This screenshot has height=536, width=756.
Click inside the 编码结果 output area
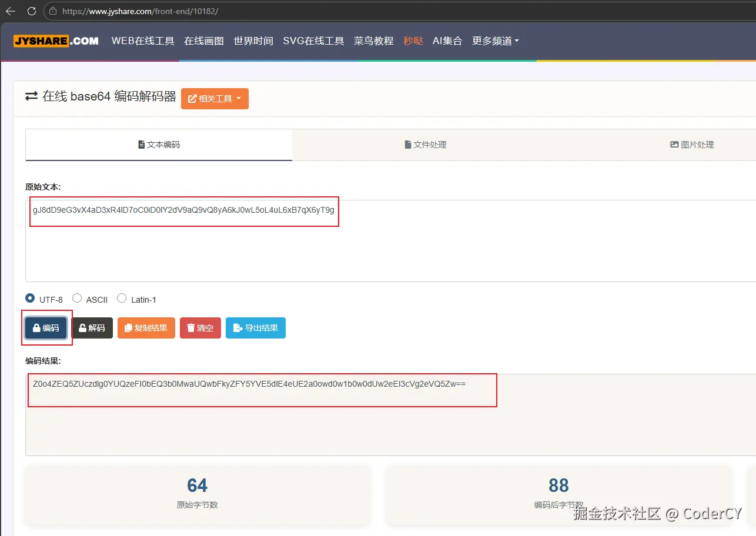[390, 415]
